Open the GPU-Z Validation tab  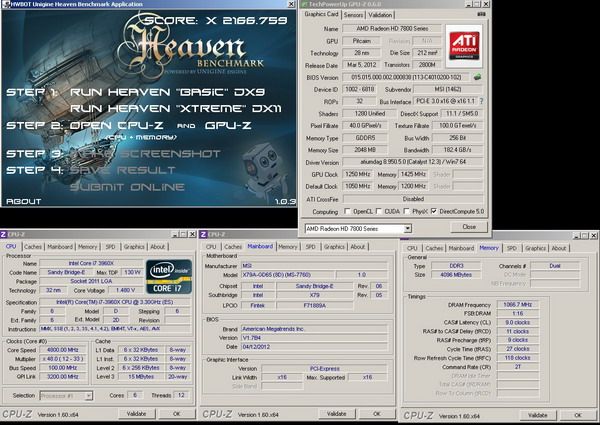380,15
